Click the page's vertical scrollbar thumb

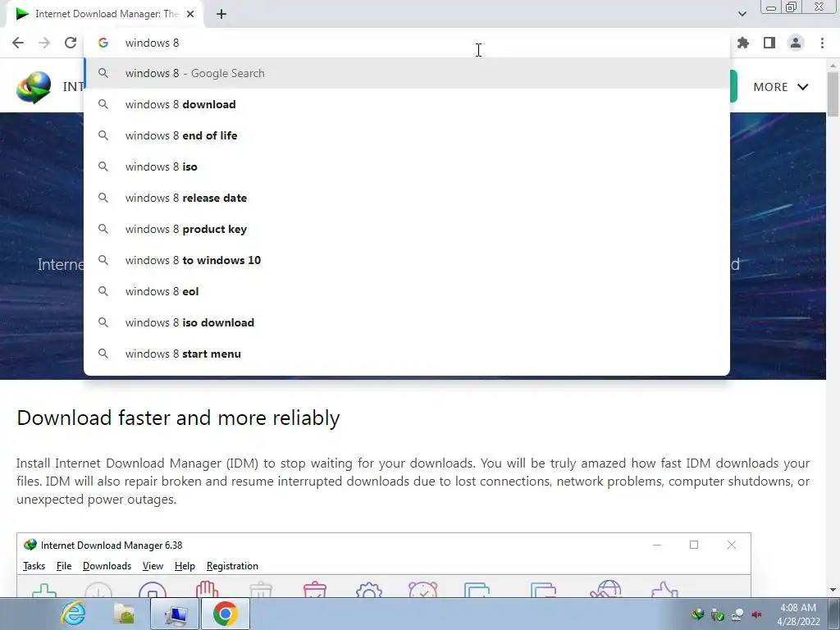833,94
